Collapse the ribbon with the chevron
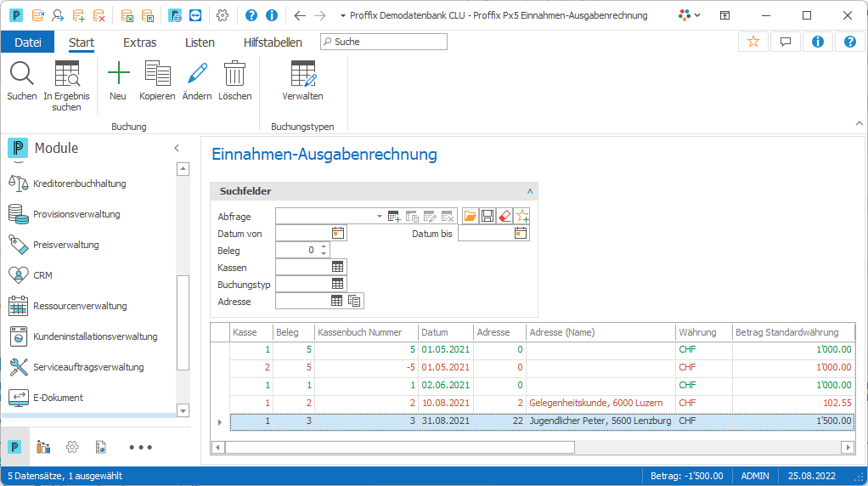Screen dimensions: 868x486 pos(860,123)
